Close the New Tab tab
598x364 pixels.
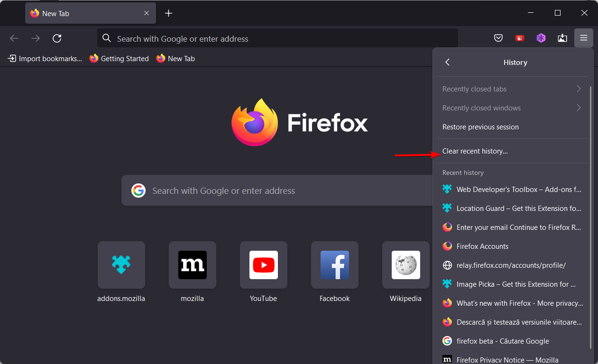(x=147, y=13)
